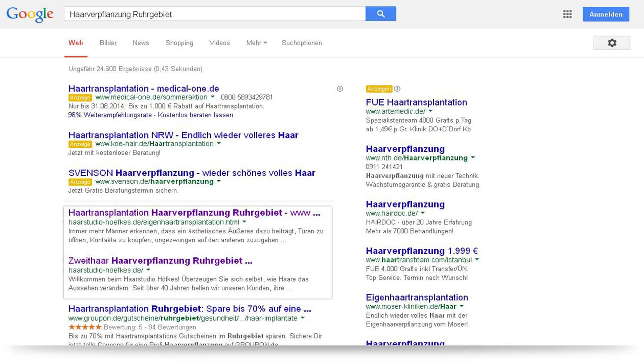Open Haarverpflanzung ad from nth.de
Image resolution: width=644 pixels, height=362 pixels.
pyautogui.click(x=405, y=149)
